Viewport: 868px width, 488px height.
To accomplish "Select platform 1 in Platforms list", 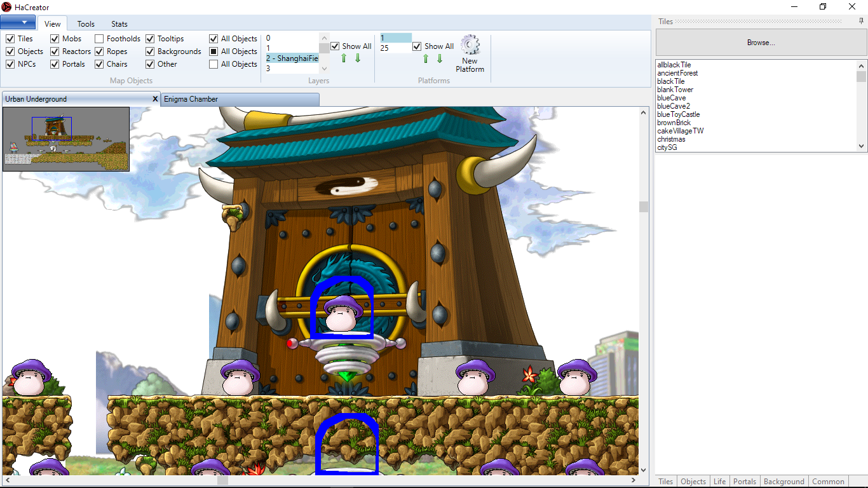I will click(396, 38).
